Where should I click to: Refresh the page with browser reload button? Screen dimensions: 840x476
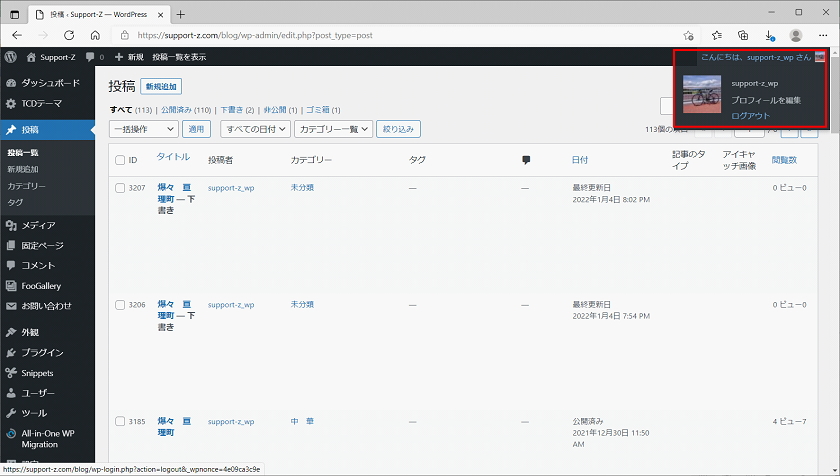(x=68, y=35)
